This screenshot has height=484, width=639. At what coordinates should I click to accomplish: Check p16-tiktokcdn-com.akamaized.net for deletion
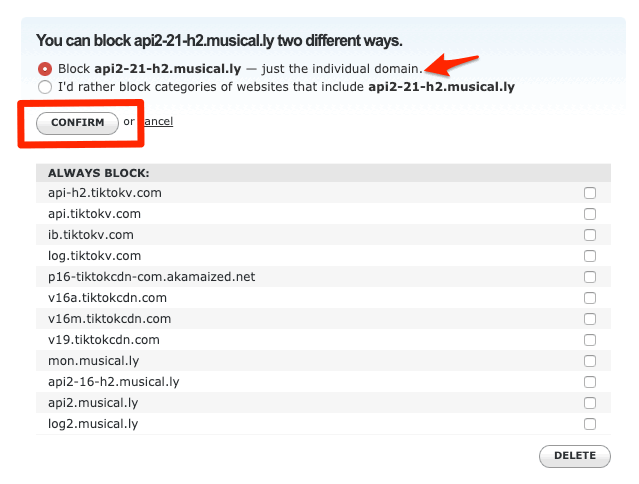click(590, 277)
